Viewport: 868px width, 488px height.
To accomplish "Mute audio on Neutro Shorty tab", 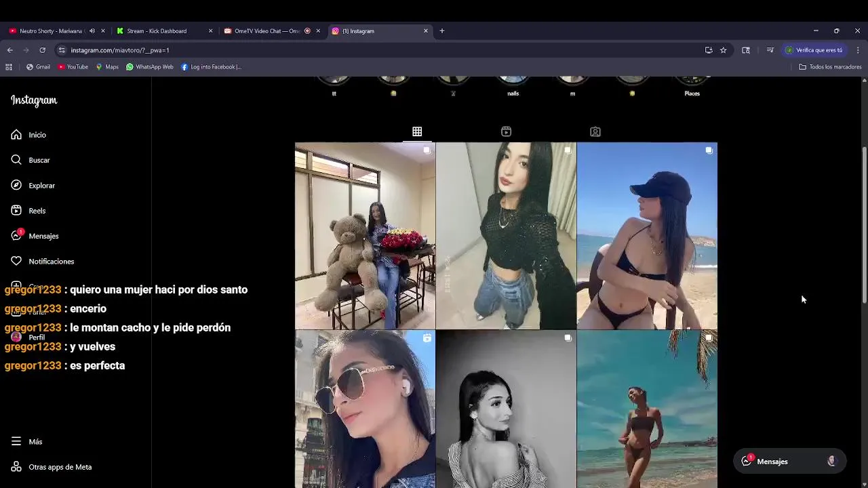I will pyautogui.click(x=92, y=31).
